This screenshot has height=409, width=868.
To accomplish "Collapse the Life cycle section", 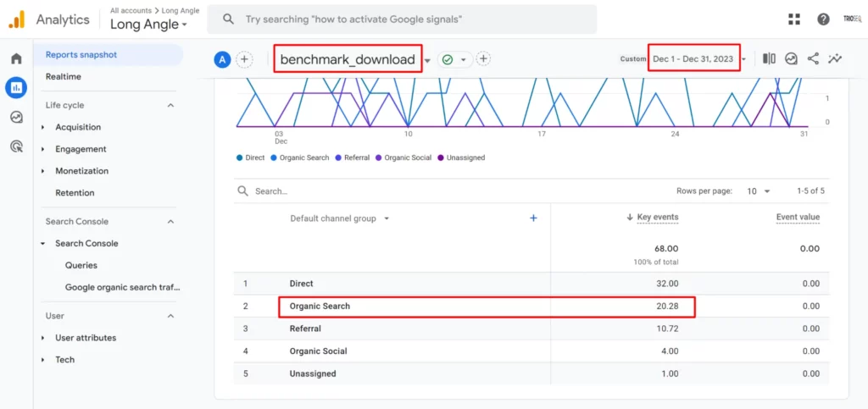I will [170, 105].
